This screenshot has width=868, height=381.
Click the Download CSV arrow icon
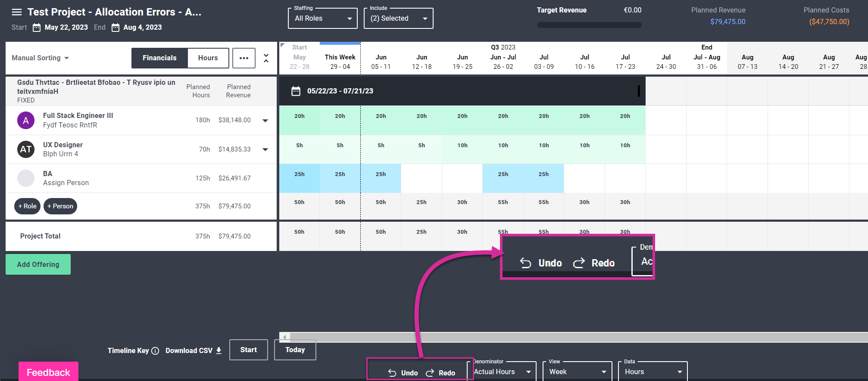click(x=219, y=351)
